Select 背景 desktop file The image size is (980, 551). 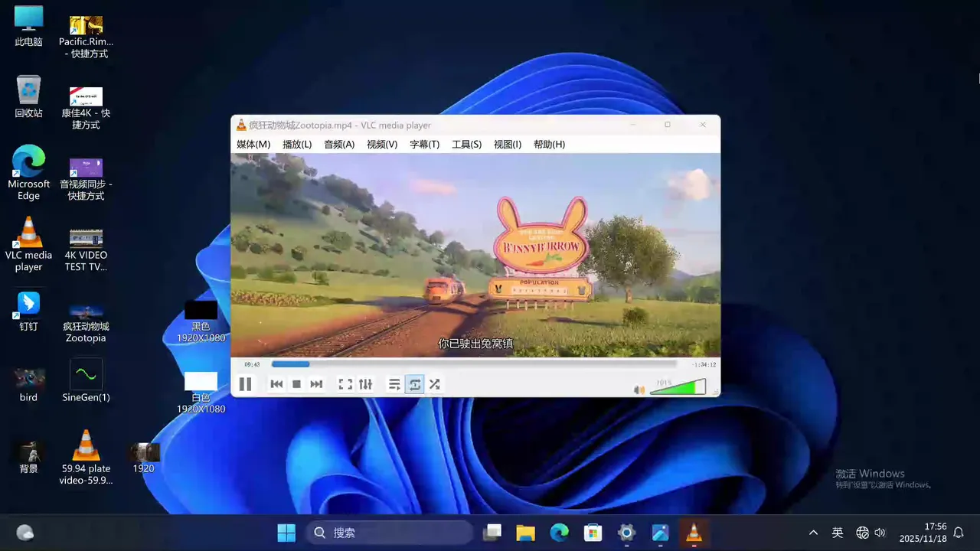pos(28,456)
